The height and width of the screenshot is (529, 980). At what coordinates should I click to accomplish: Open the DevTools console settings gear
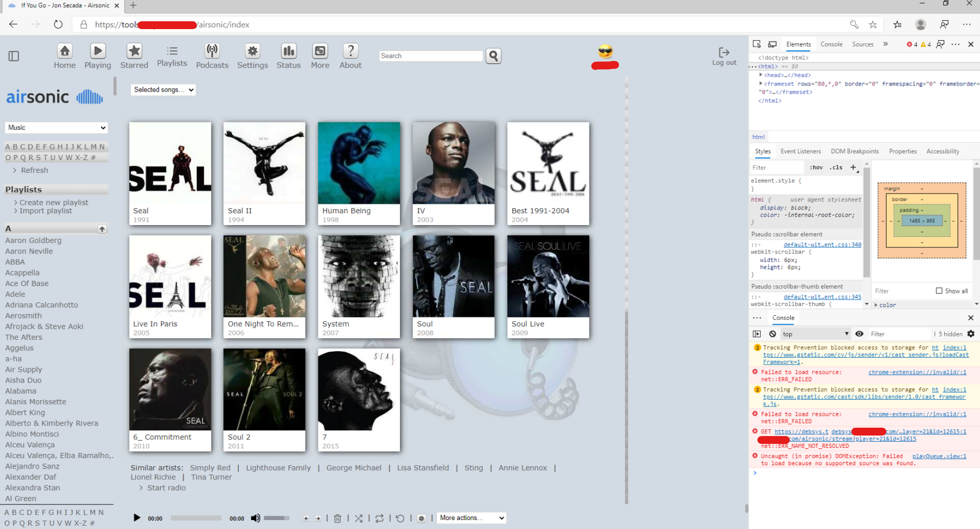pyautogui.click(x=971, y=334)
